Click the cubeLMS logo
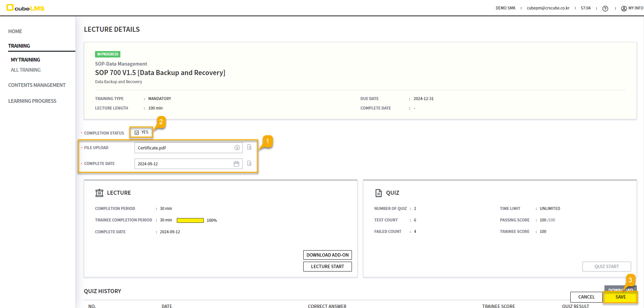Viewport: 644px width, 308px height. click(25, 8)
